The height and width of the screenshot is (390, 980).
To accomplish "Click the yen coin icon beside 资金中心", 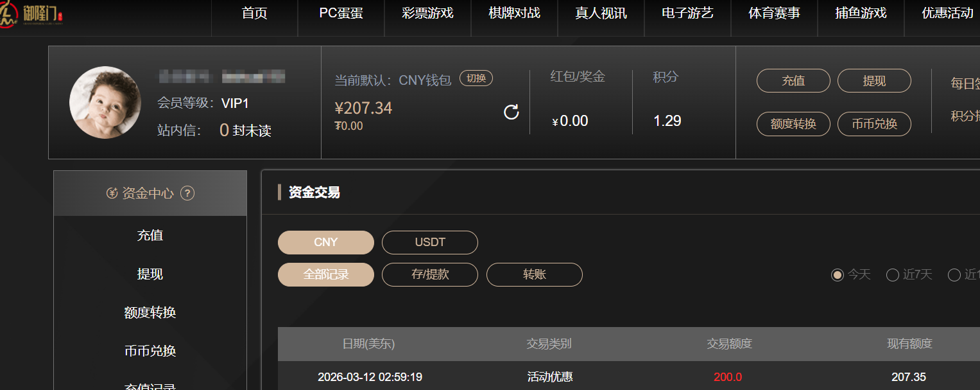I will pos(112,193).
